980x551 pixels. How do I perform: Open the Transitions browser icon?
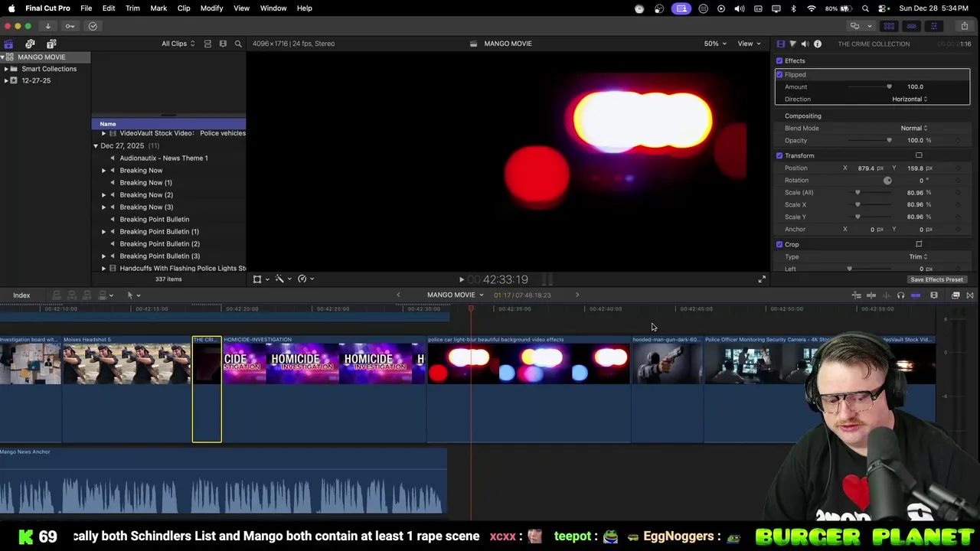(x=970, y=295)
